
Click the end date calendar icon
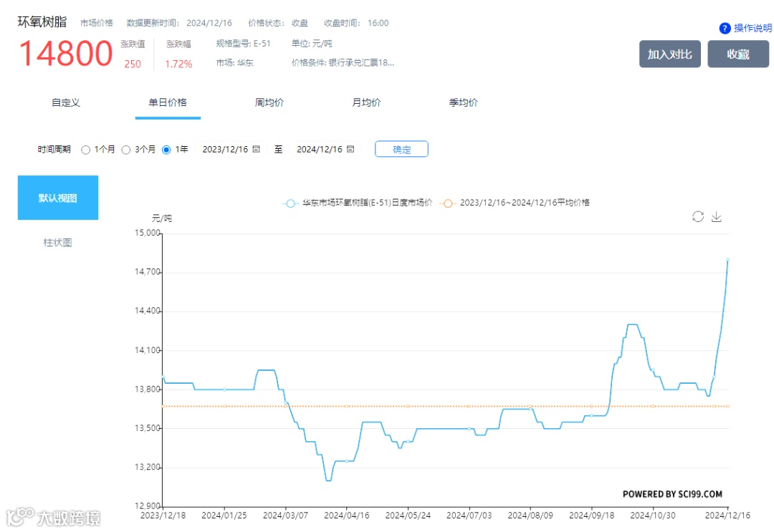click(350, 149)
